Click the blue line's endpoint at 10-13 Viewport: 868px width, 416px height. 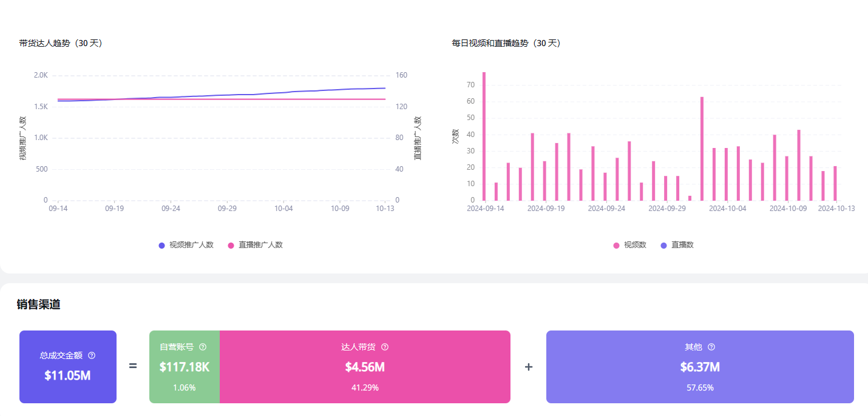tap(385, 88)
